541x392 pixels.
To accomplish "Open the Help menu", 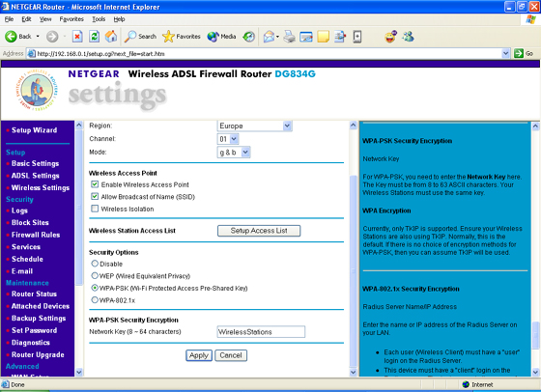I will [x=119, y=19].
